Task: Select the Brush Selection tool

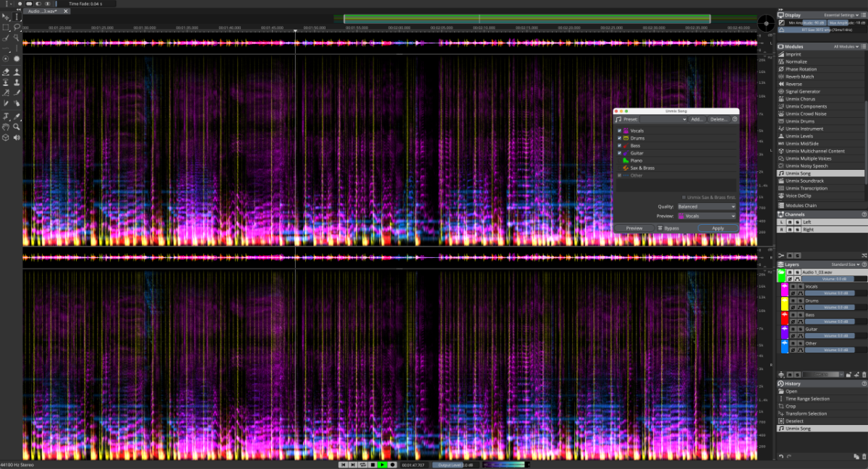Action: [x=5, y=38]
